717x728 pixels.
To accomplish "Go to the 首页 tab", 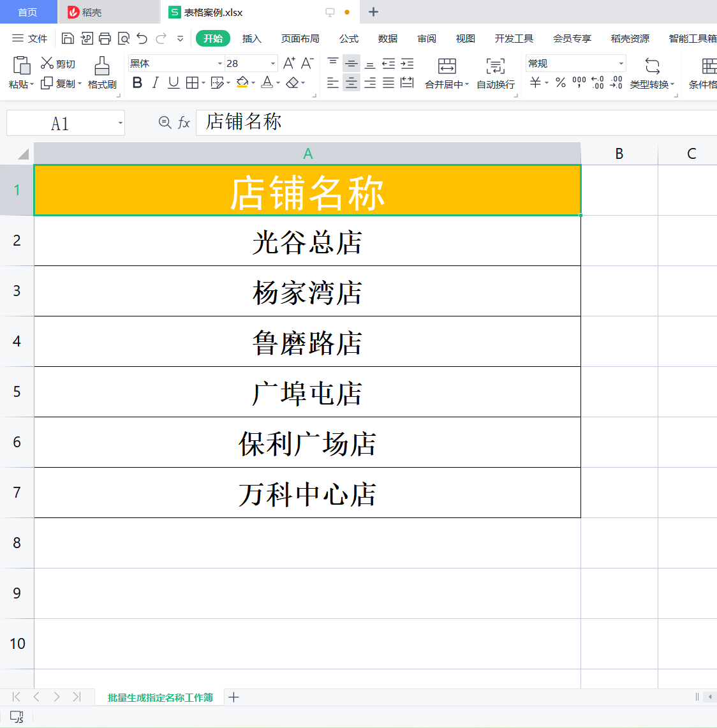I will click(x=28, y=12).
